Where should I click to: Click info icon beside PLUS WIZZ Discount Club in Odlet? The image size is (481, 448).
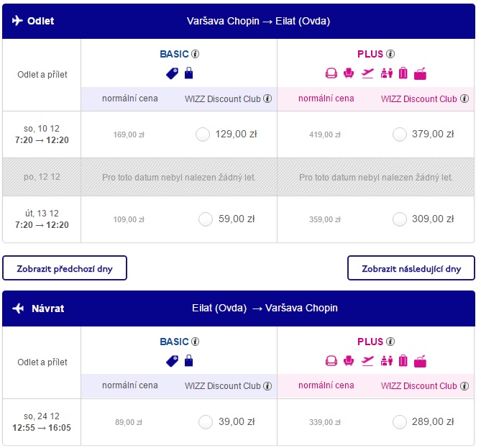[x=464, y=99]
